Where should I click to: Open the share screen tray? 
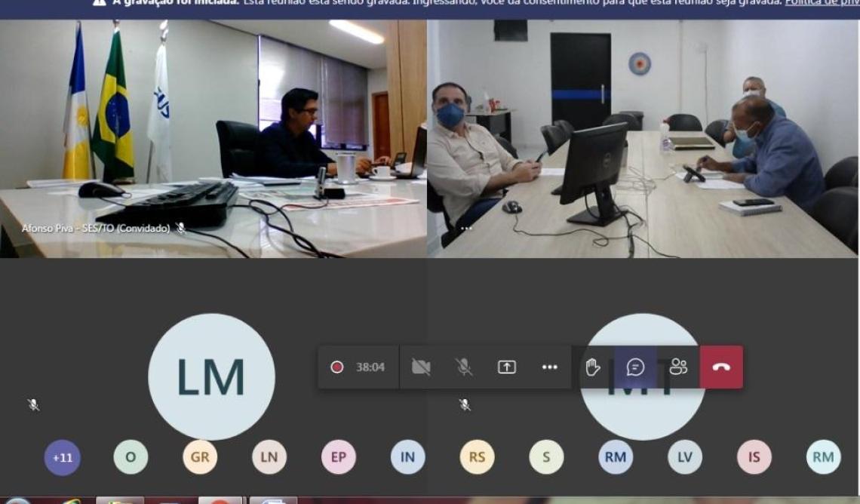click(507, 367)
